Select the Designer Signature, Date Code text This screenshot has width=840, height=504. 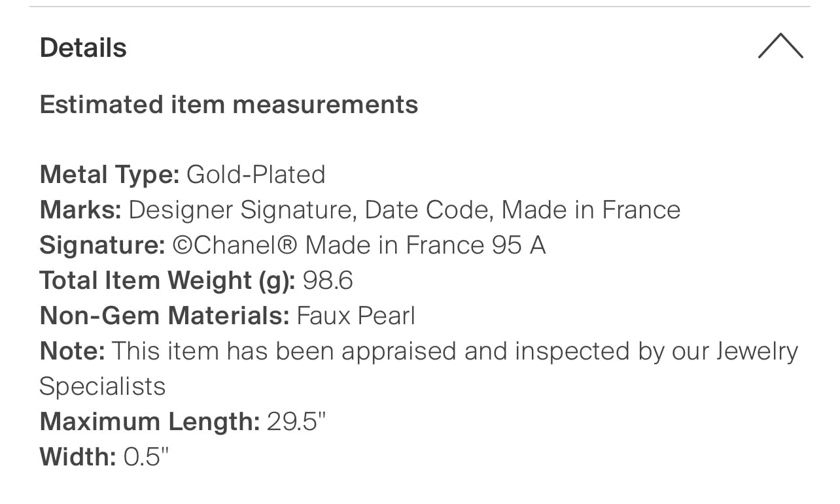pyautogui.click(x=311, y=210)
